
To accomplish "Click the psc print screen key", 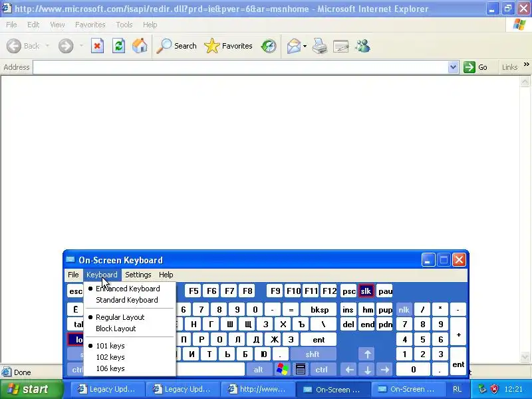I will point(348,291).
